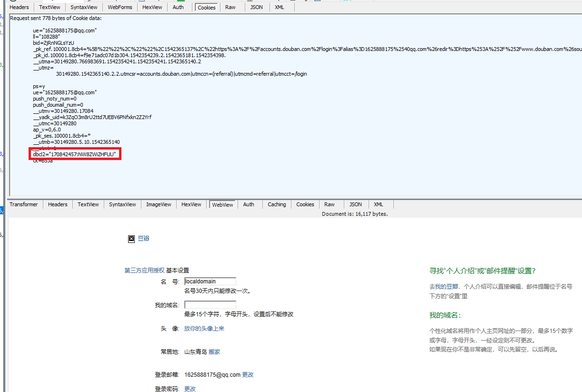Select the dbcl2 cookie value line
The width and height of the screenshot is (582, 392).
point(74,154)
